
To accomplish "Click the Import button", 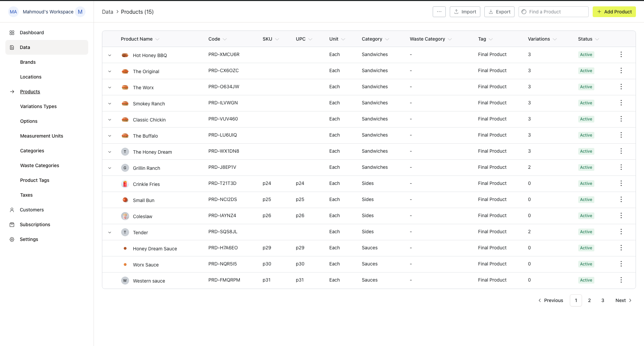I will click(465, 12).
